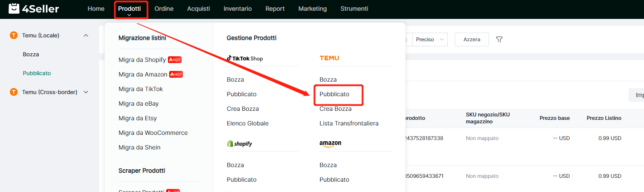Screen dimensions: 644x192
Task: Click the chevron under Prodotti menu
Action: click(129, 15)
